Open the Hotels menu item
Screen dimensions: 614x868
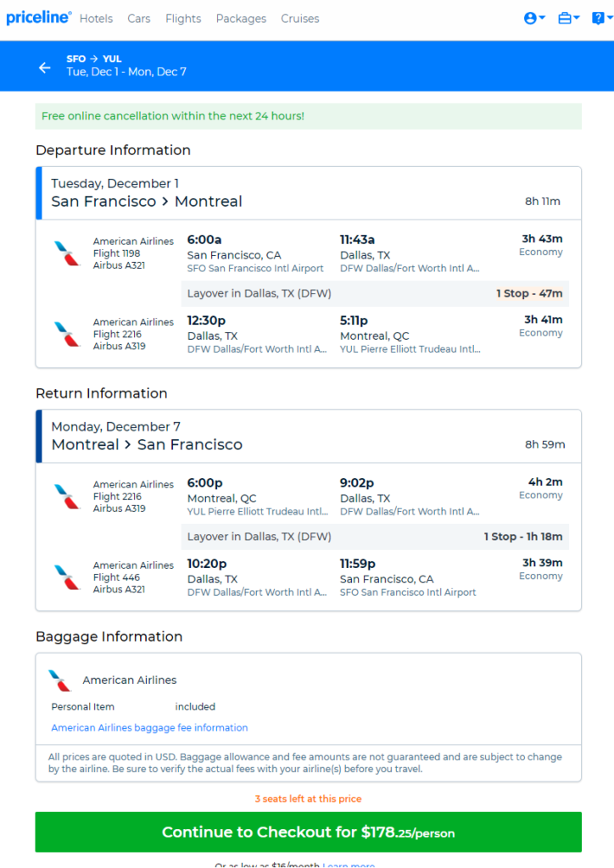pos(97,19)
